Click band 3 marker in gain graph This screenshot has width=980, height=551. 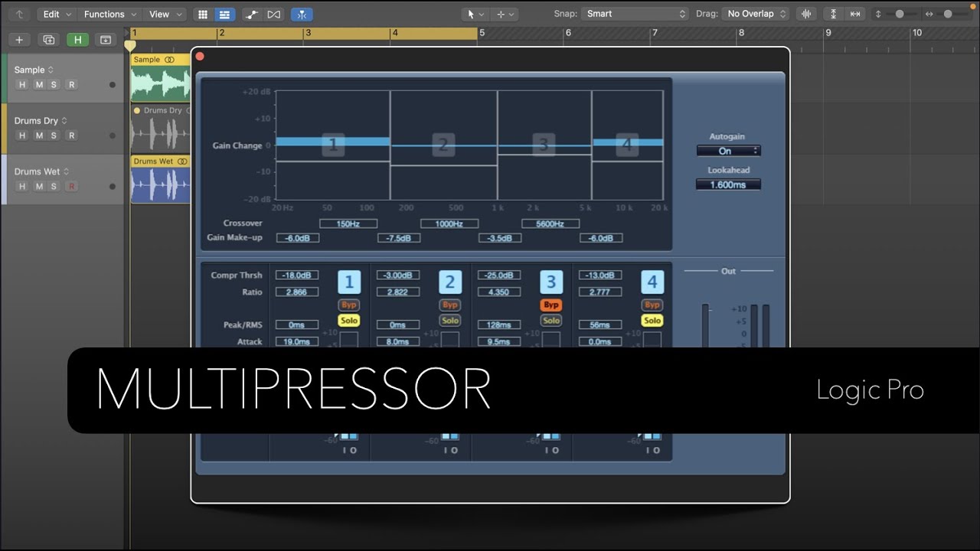[543, 145]
